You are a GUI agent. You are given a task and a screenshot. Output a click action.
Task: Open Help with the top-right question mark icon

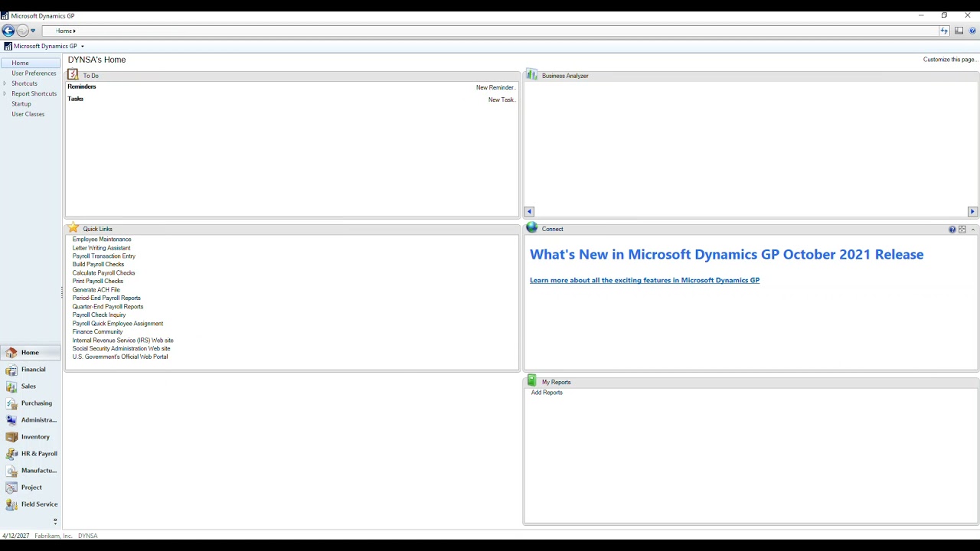click(x=972, y=31)
